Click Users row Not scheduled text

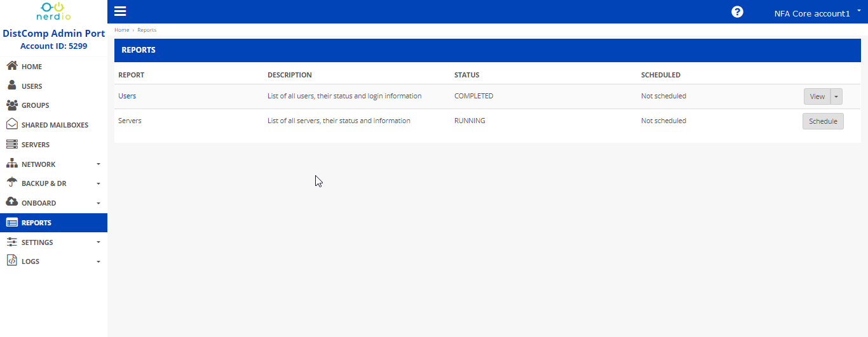663,96
